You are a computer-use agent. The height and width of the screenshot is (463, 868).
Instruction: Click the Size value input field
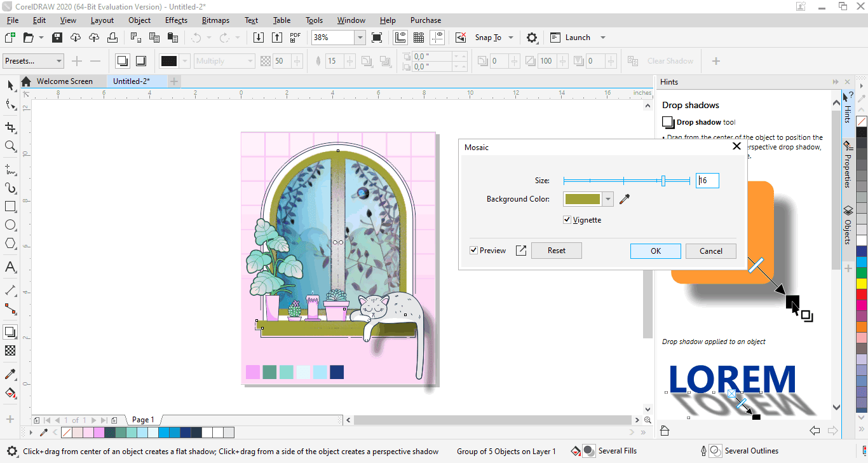point(707,180)
